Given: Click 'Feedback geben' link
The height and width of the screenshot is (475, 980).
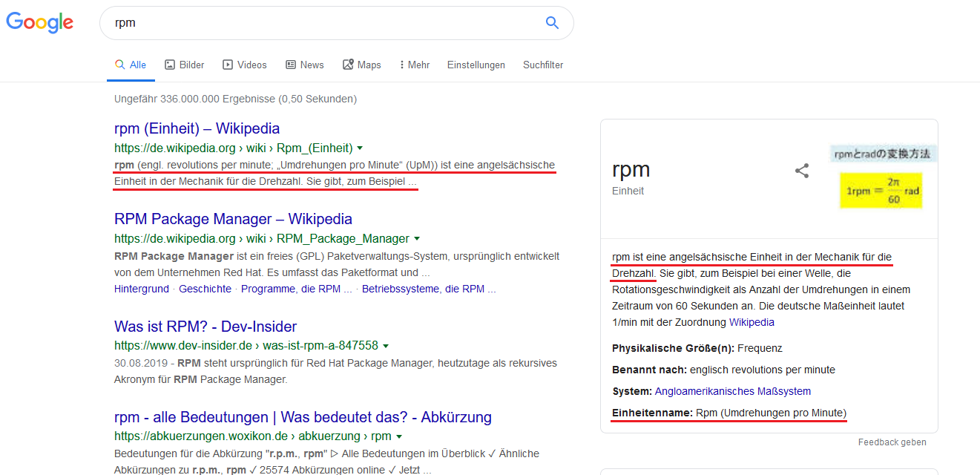Looking at the screenshot, I should (892, 442).
